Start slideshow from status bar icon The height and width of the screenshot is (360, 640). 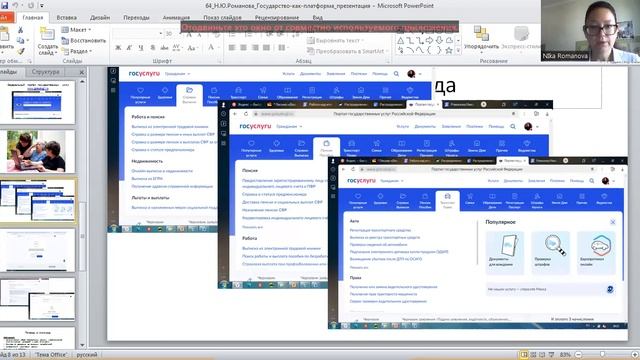coord(551,355)
